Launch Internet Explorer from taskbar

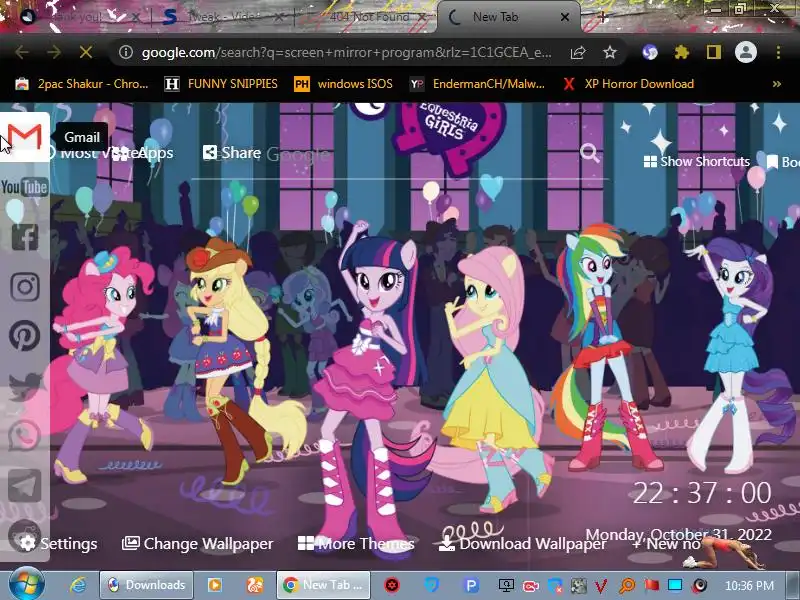click(x=78, y=585)
